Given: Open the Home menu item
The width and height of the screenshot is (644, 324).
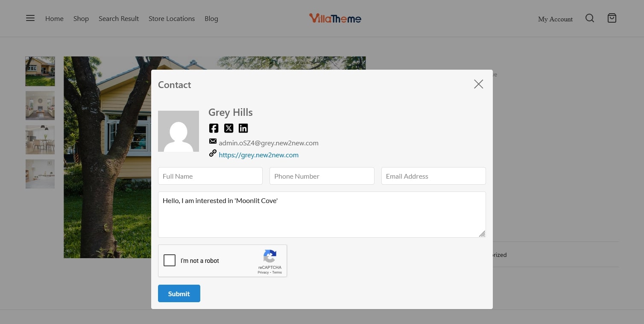Looking at the screenshot, I should (x=54, y=19).
